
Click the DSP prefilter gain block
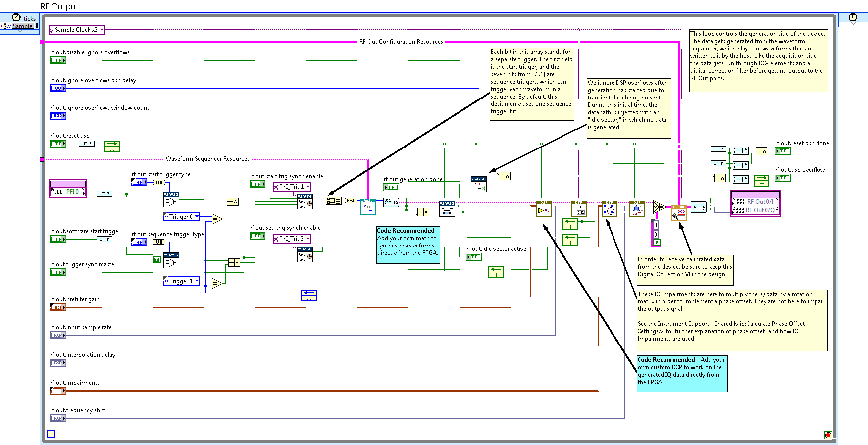point(544,209)
